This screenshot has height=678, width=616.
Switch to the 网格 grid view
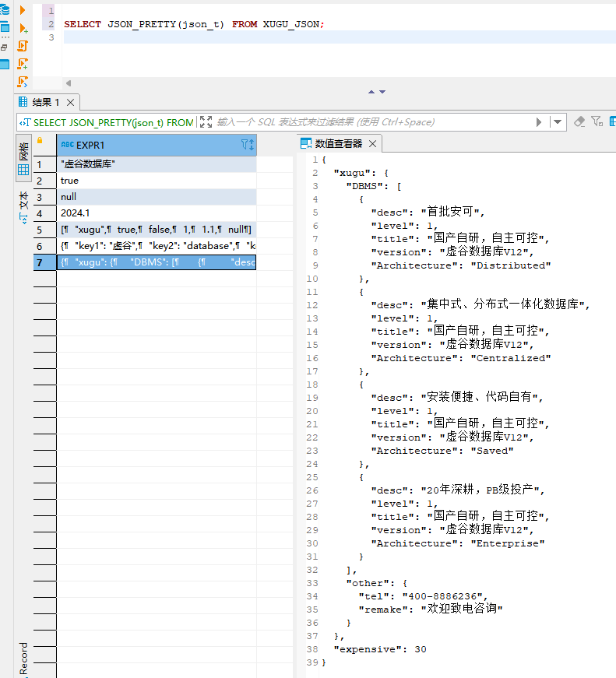tap(23, 158)
